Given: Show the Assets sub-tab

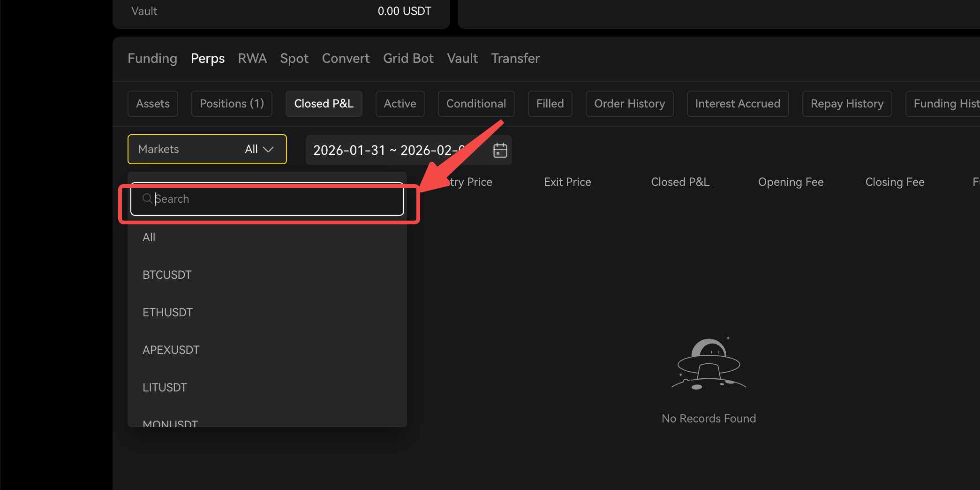Looking at the screenshot, I should [x=153, y=103].
